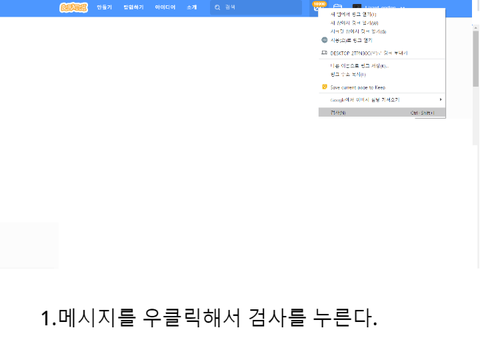Viewport: 480px width, 360px height.
Task: Click the profile icon beside 사용자(으)로 링크 열기
Action: pyautogui.click(x=324, y=40)
